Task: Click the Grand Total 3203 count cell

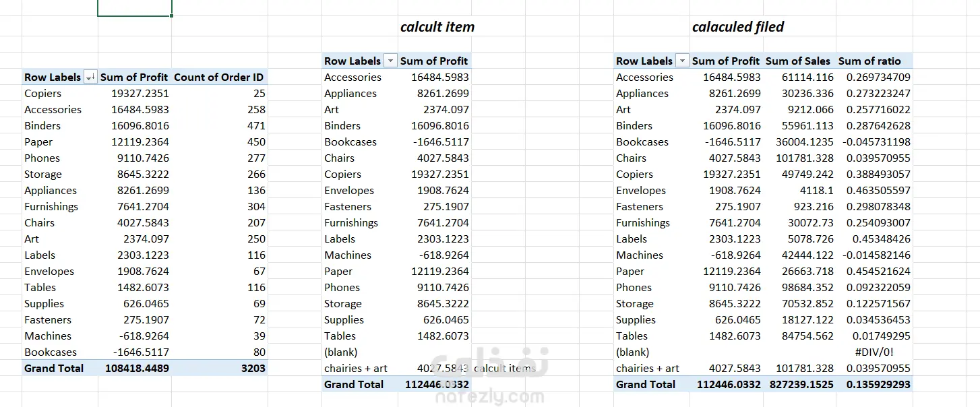Action: point(253,369)
